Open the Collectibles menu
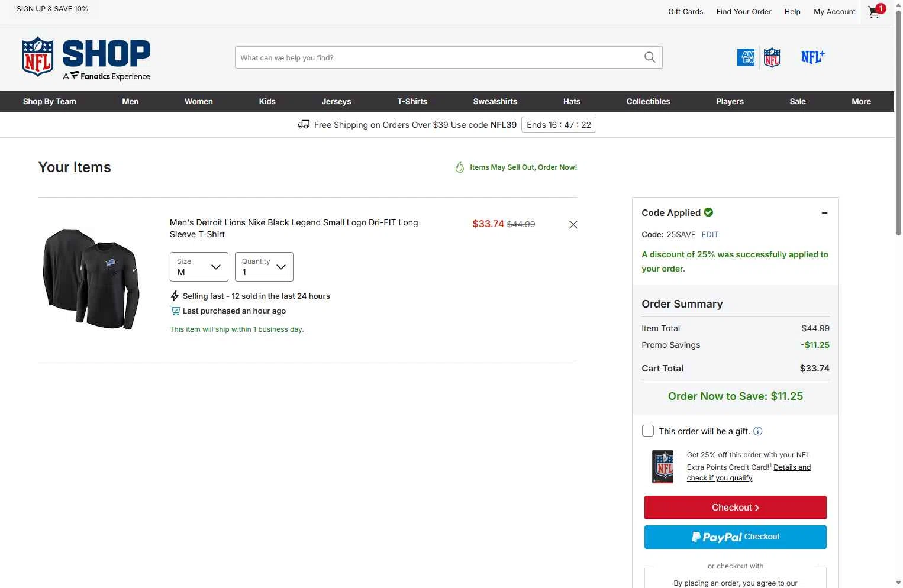Image resolution: width=903 pixels, height=588 pixels. click(649, 101)
